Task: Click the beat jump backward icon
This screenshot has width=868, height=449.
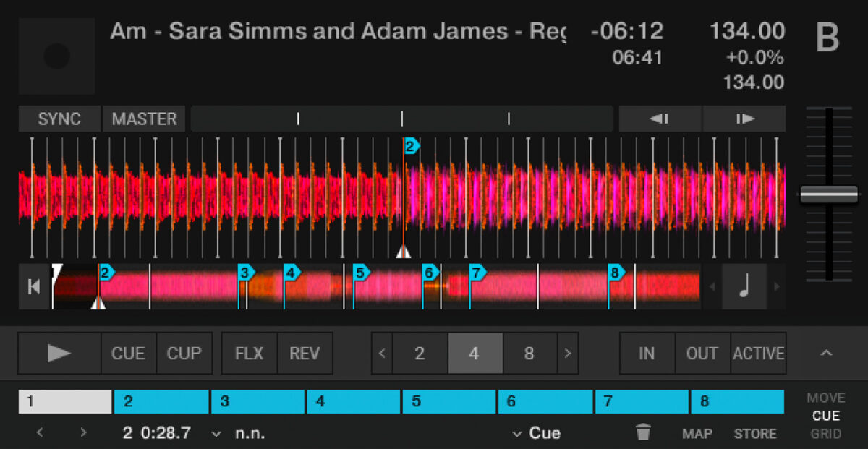Action: coord(658,119)
